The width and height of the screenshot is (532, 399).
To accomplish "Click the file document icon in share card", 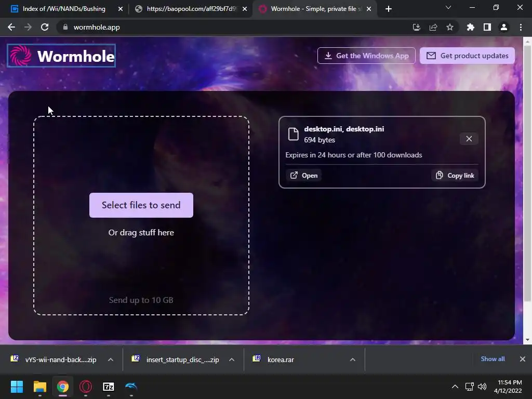I will click(x=293, y=134).
